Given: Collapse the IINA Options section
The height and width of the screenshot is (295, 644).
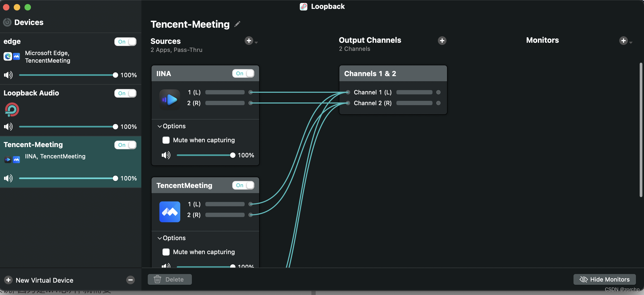Looking at the screenshot, I should click(x=160, y=126).
